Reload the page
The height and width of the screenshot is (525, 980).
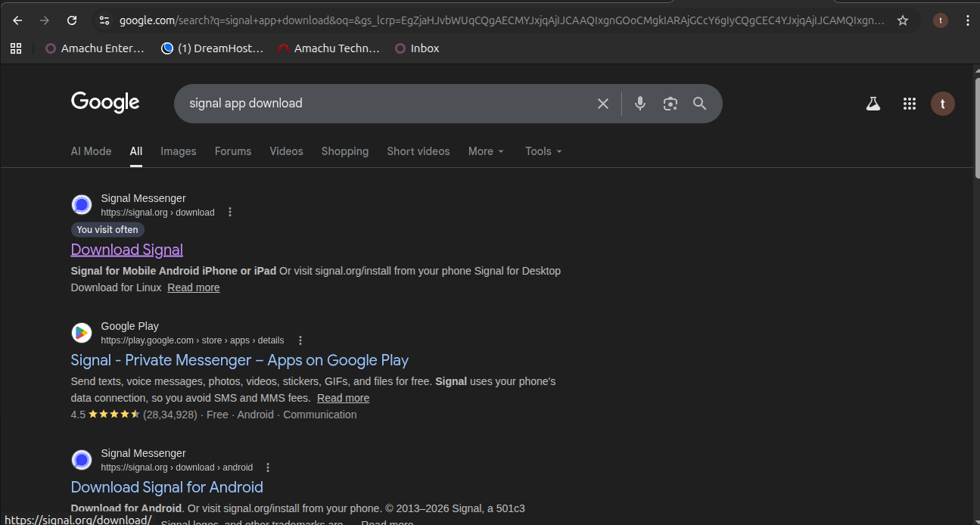click(x=72, y=20)
